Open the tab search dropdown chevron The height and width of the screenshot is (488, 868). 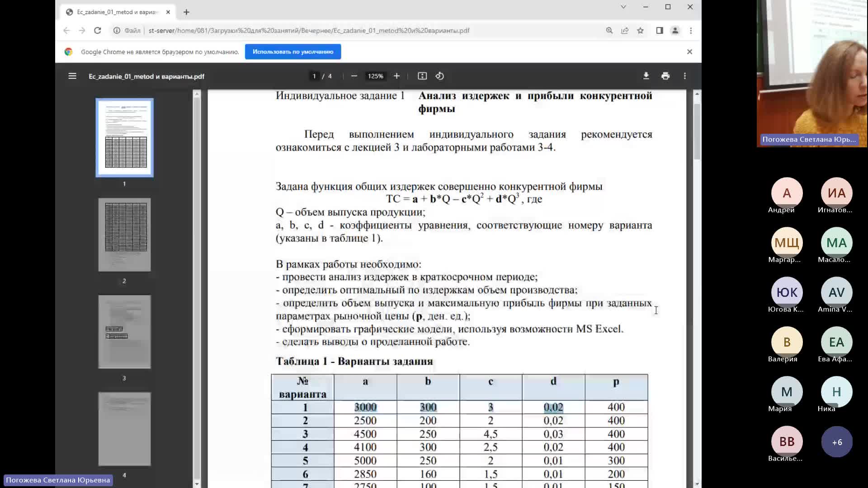point(623,7)
